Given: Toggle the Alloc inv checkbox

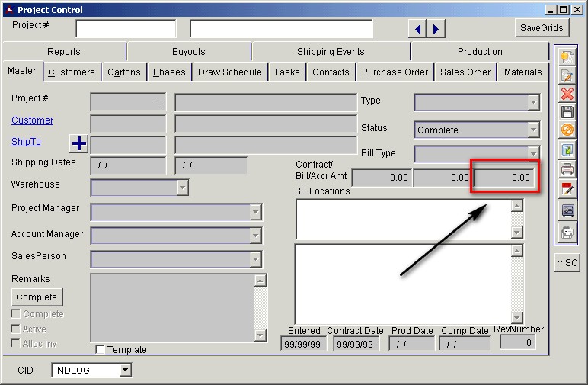Looking at the screenshot, I should (x=16, y=344).
